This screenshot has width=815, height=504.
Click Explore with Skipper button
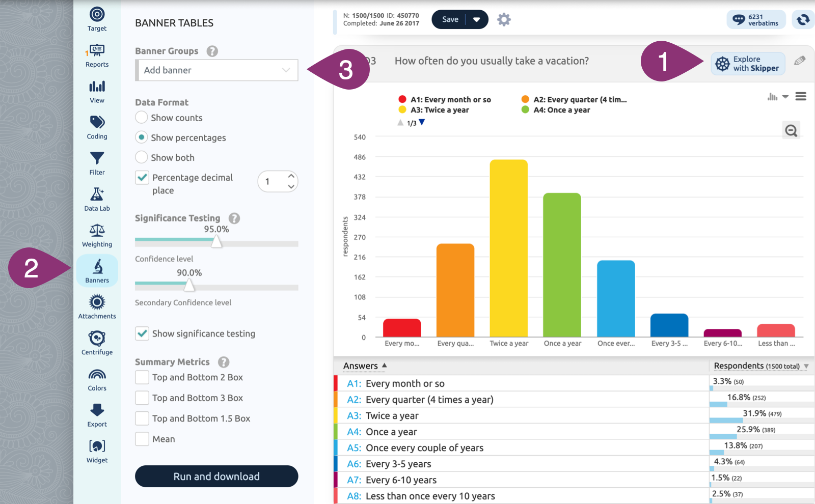tap(748, 64)
